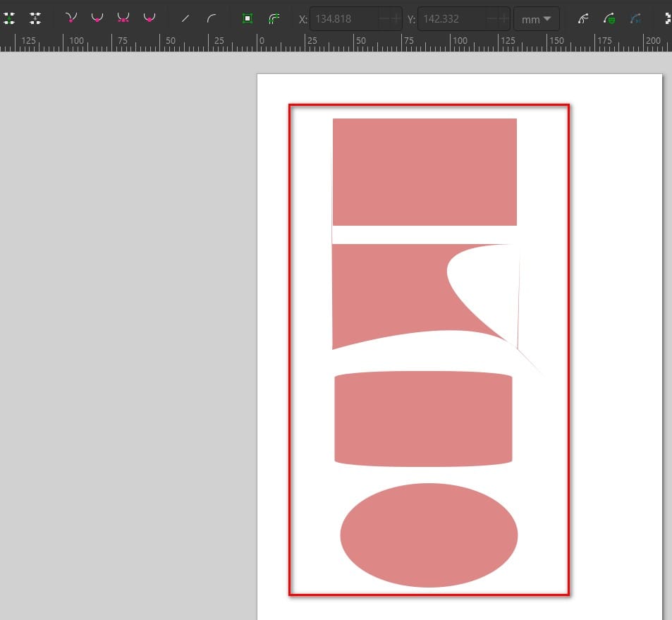Make selected nodes auto-smooth
The width and height of the screenshot is (672, 620).
(x=149, y=18)
